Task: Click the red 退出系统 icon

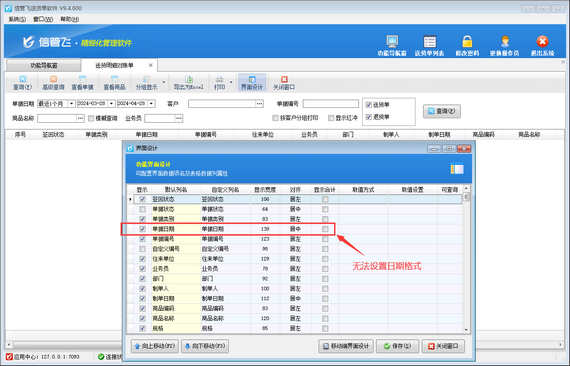Action: pos(542,42)
